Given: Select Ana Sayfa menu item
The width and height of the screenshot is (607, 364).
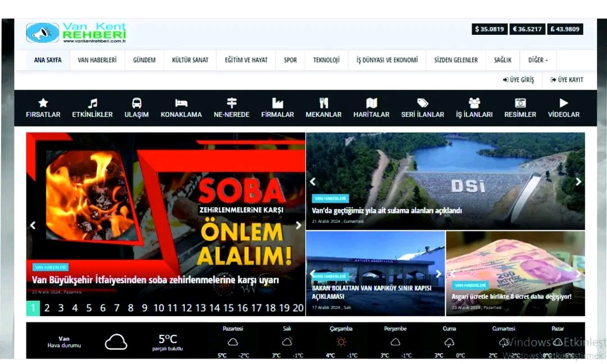Looking at the screenshot, I should pos(48,60).
